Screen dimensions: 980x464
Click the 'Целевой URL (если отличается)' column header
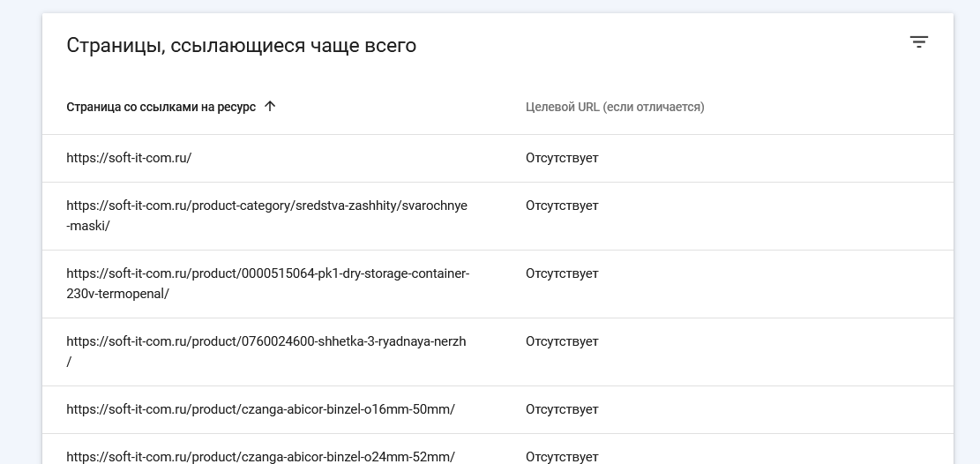[x=615, y=107]
